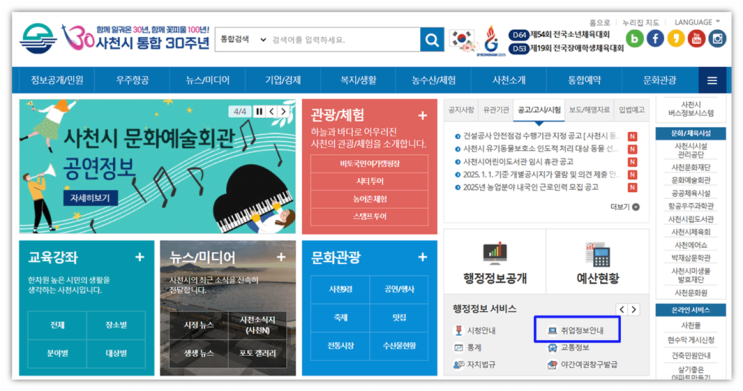Open 사천시립도서관 sidebar link
This screenshot has height=391, width=743.
(x=691, y=219)
